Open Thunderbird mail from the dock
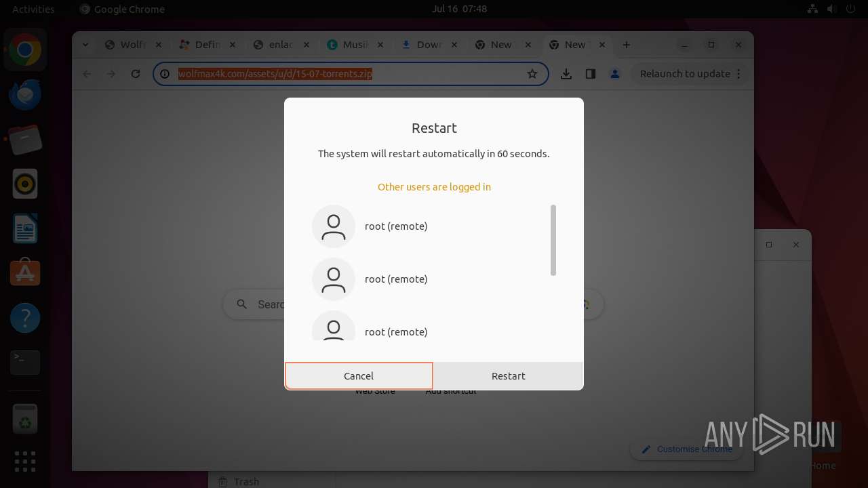This screenshot has width=868, height=488. click(x=25, y=95)
